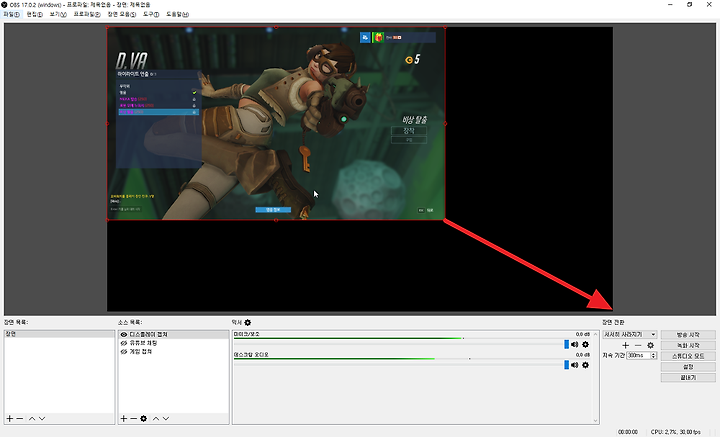
Task: Show 게임 캡쳐 source via eye icon
Action: tap(124, 352)
